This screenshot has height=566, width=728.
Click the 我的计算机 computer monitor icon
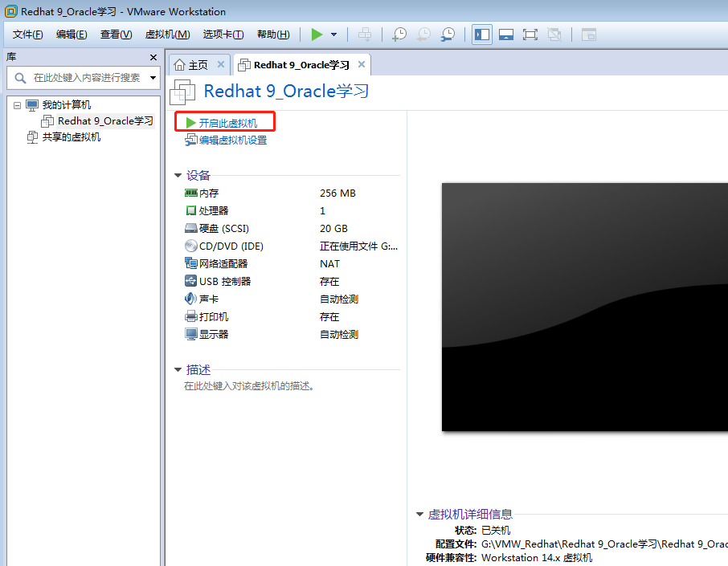click(32, 105)
